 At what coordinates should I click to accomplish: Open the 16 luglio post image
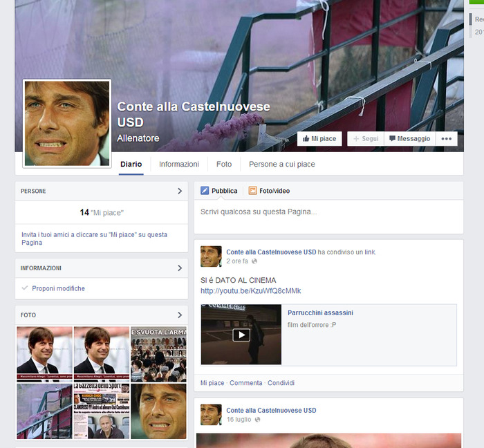(x=328, y=440)
